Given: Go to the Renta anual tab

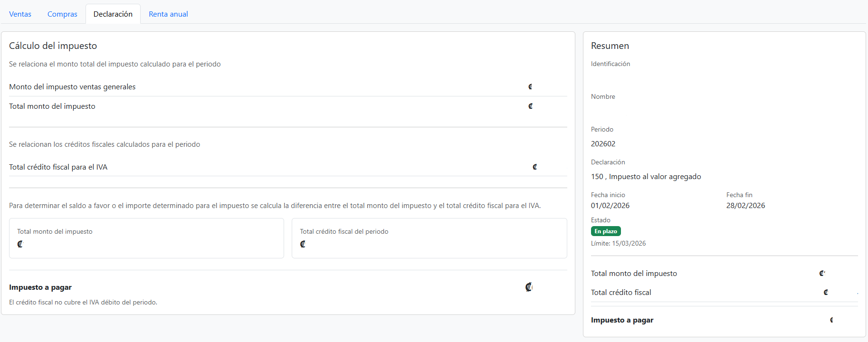Looking at the screenshot, I should pos(168,14).
